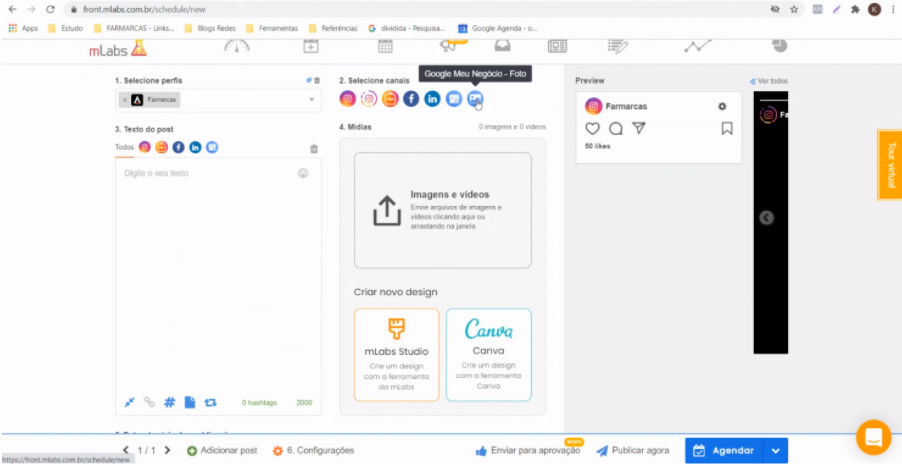The width and height of the screenshot is (902, 466).
Task: Select the Instagram feed channel icon
Action: click(x=347, y=98)
